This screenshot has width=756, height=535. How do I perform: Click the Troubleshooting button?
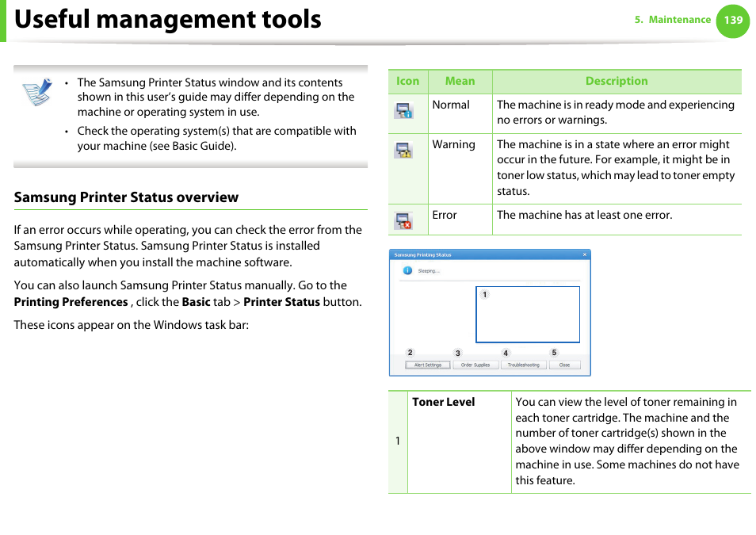point(524,365)
